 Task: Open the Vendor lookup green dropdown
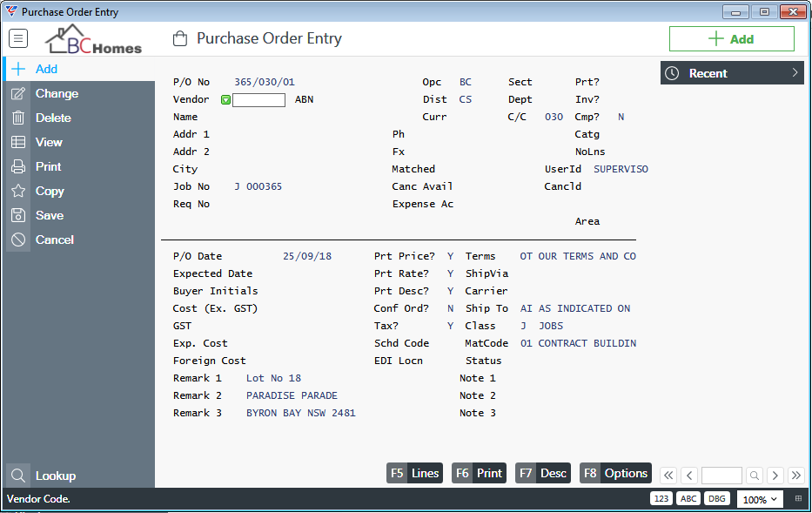click(225, 100)
